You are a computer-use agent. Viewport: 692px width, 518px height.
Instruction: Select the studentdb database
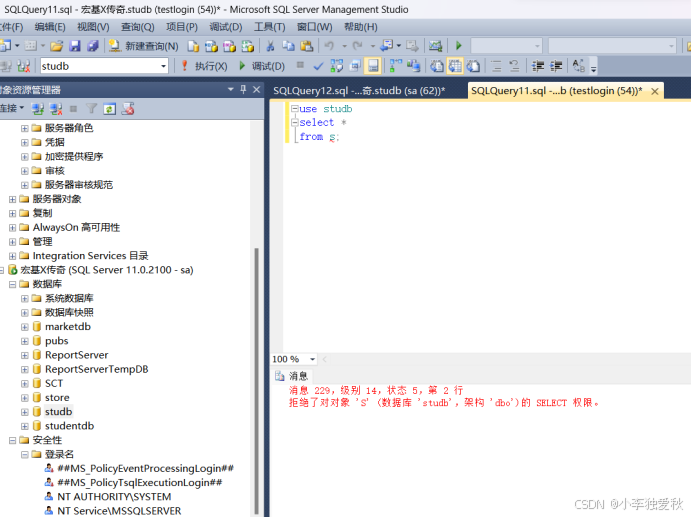tap(69, 426)
